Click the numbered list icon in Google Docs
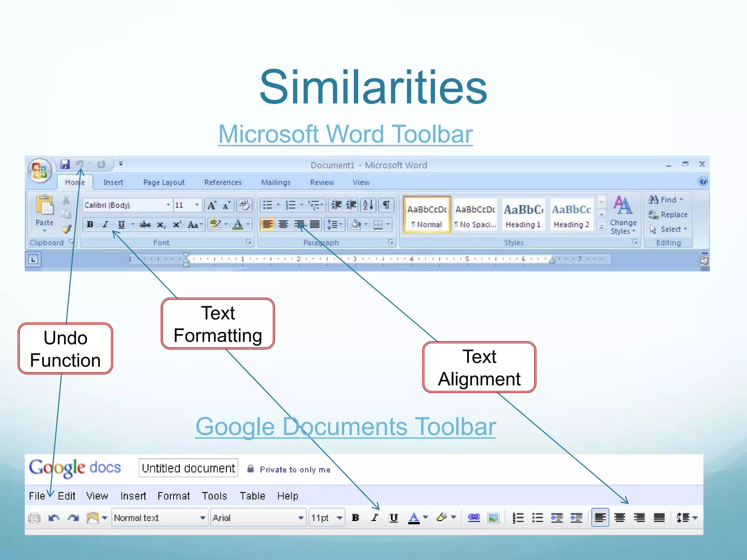Image resolution: width=747 pixels, height=560 pixels. point(518,518)
